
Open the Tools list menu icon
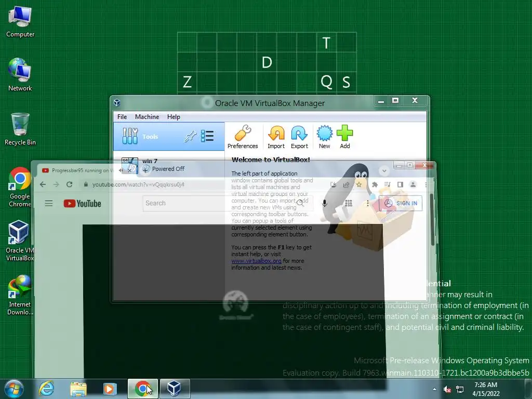pos(207,136)
